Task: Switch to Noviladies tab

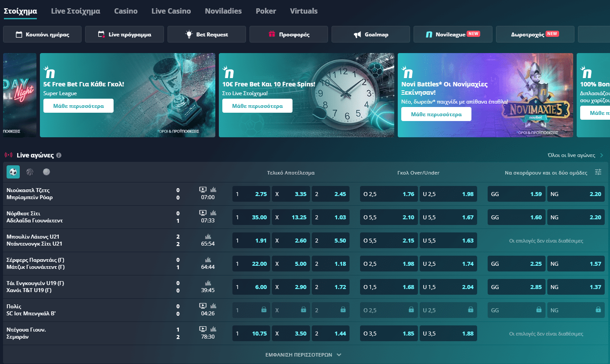Action: point(223,11)
